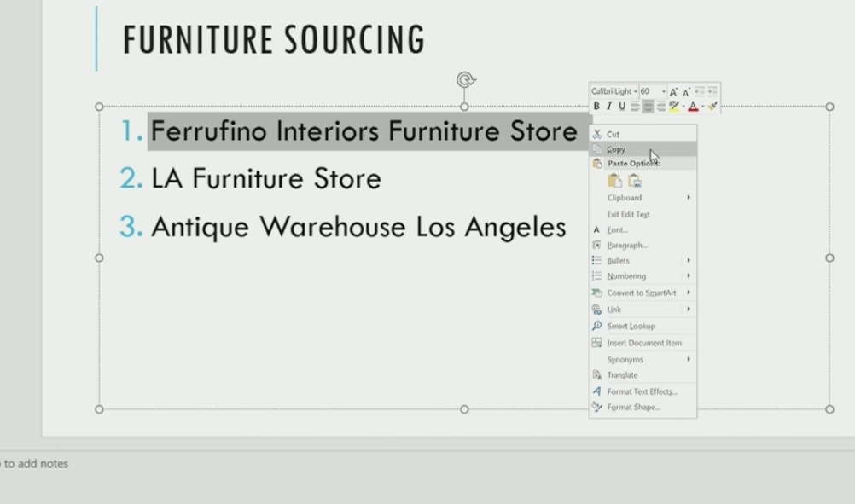
Task: Center the text using mini toolbar
Action: point(648,107)
